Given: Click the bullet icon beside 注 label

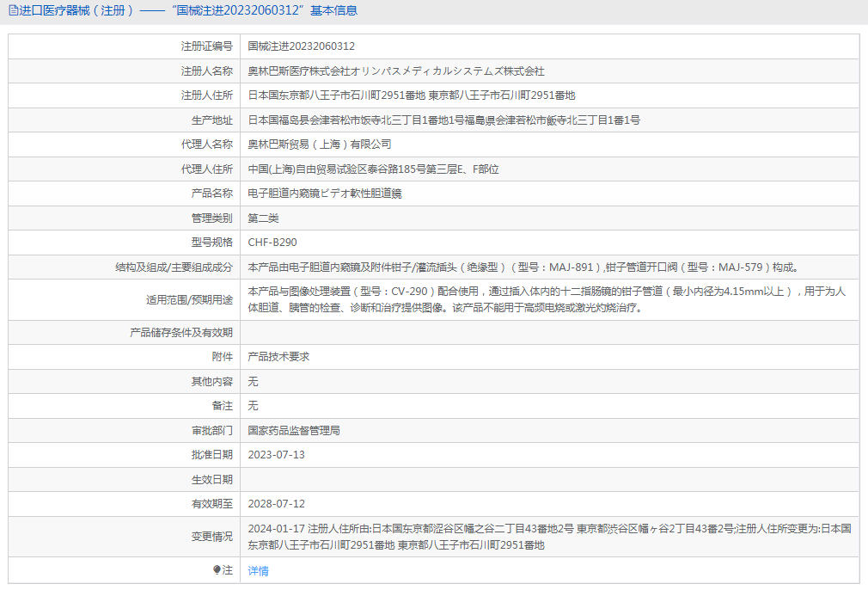Looking at the screenshot, I should click(217, 569).
